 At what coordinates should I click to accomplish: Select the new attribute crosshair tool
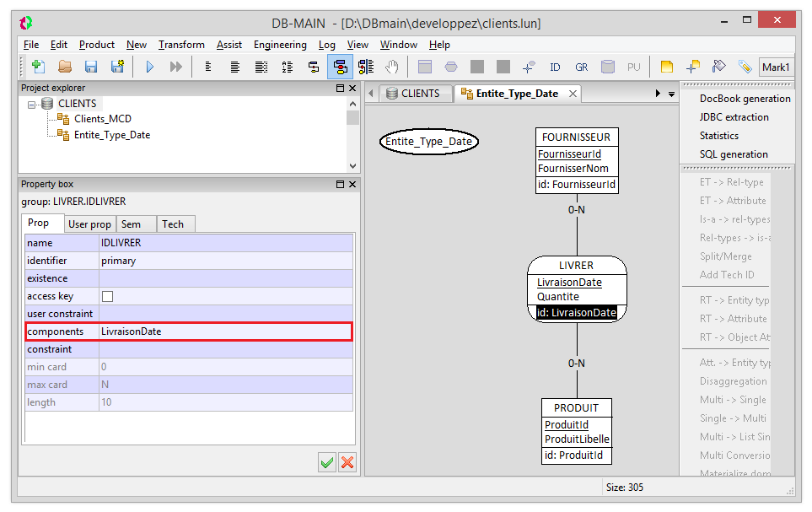coord(529,67)
